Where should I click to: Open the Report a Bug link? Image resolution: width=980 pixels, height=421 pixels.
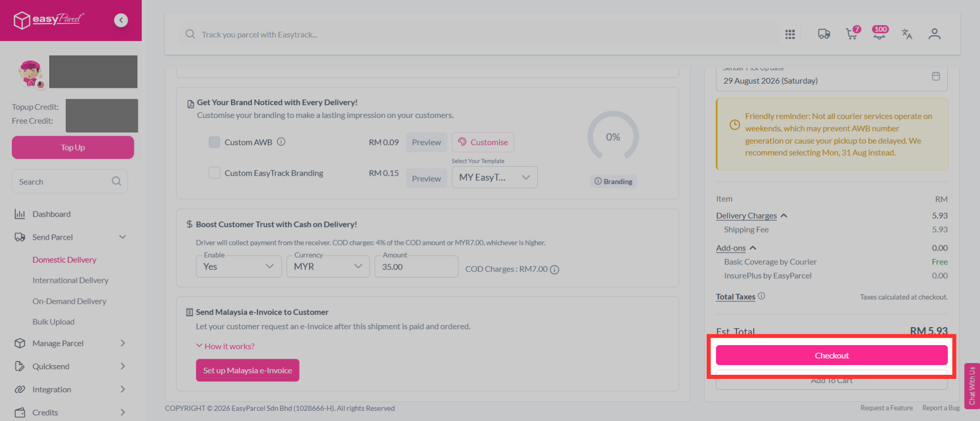941,408
